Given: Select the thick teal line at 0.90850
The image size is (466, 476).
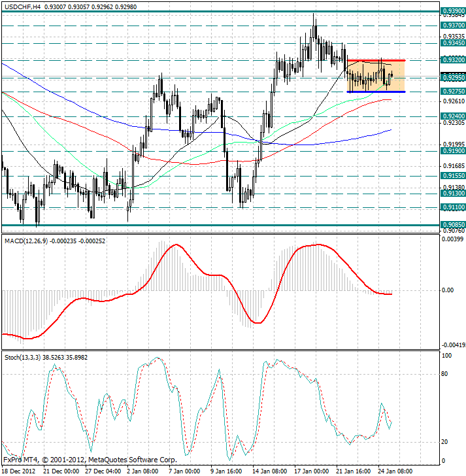Looking at the screenshot, I should tap(220, 225).
